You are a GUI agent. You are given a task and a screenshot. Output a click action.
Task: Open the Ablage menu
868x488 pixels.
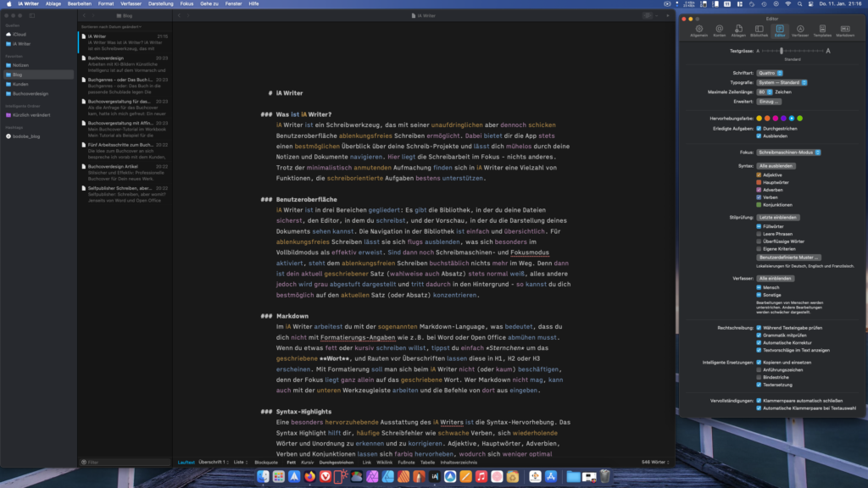(x=53, y=4)
